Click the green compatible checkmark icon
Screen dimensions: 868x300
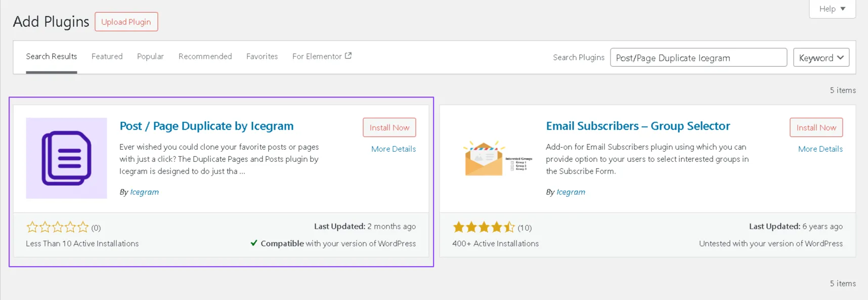pos(254,243)
